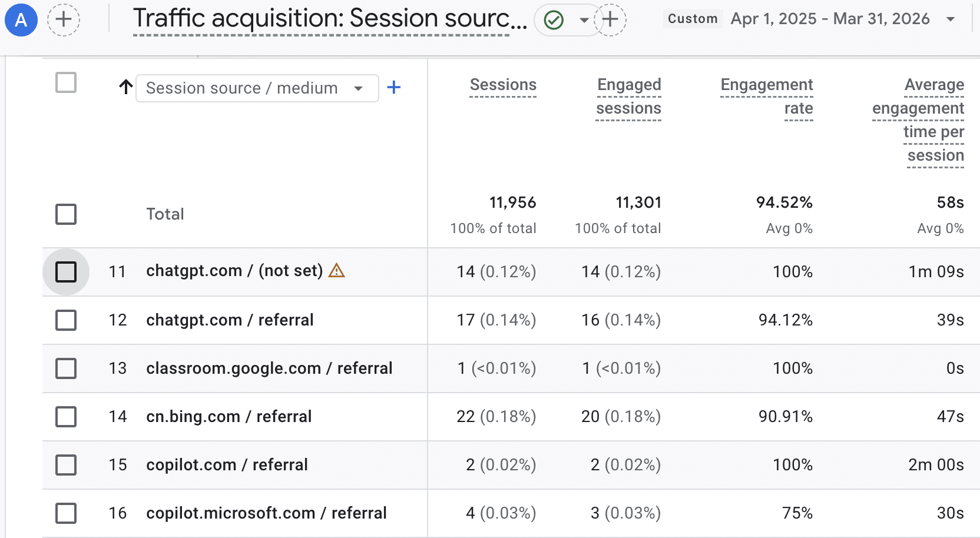Click the blue plus to add secondary dimension

393,88
